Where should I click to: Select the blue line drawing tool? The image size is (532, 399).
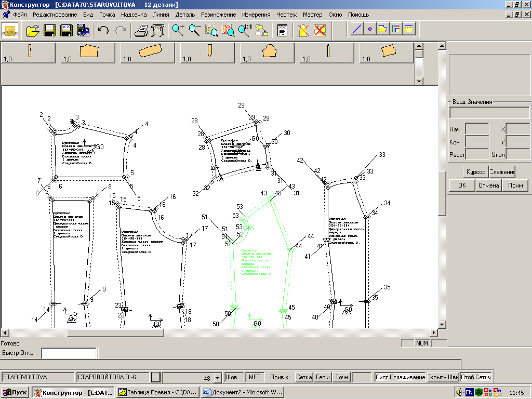[x=356, y=30]
